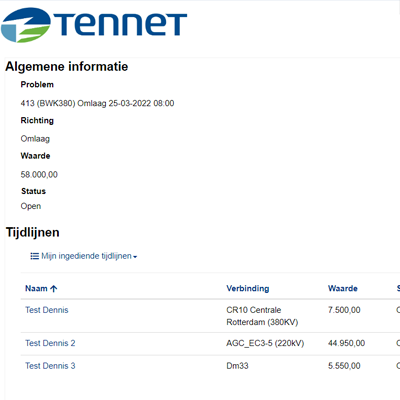Click the 7.500,00 value cell
The width and height of the screenshot is (400, 400).
344,310
